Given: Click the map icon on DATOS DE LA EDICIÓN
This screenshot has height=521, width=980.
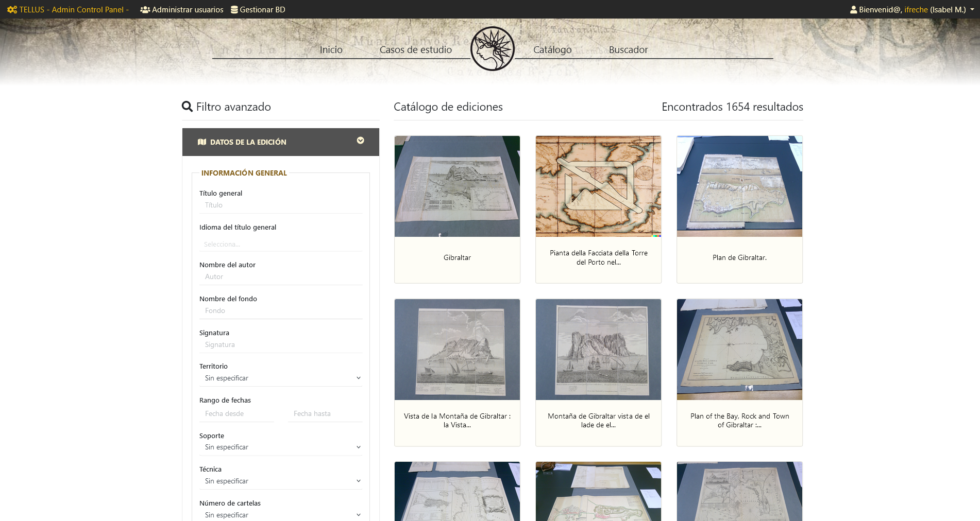Looking at the screenshot, I should (202, 142).
